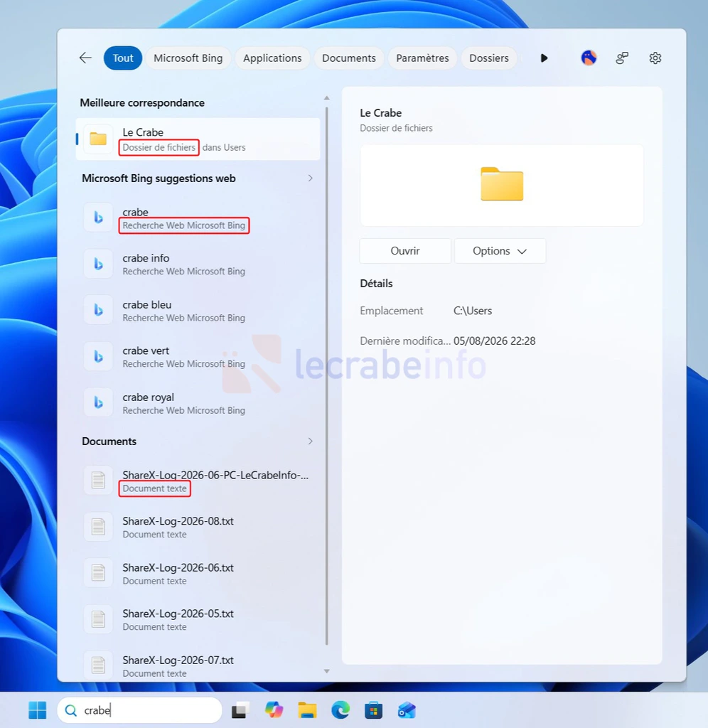Screen dimensions: 708x728
Task: Switch to Dossiers filter tab
Action: pos(489,58)
